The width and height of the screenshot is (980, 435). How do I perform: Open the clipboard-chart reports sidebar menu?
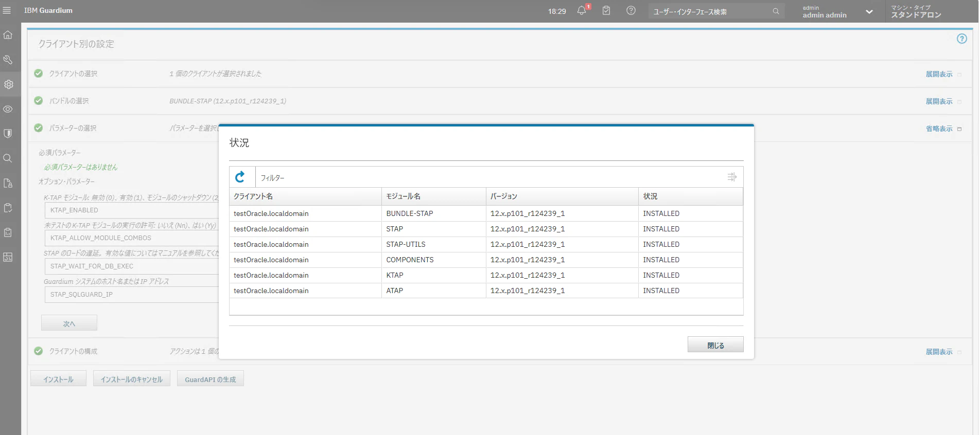8,232
